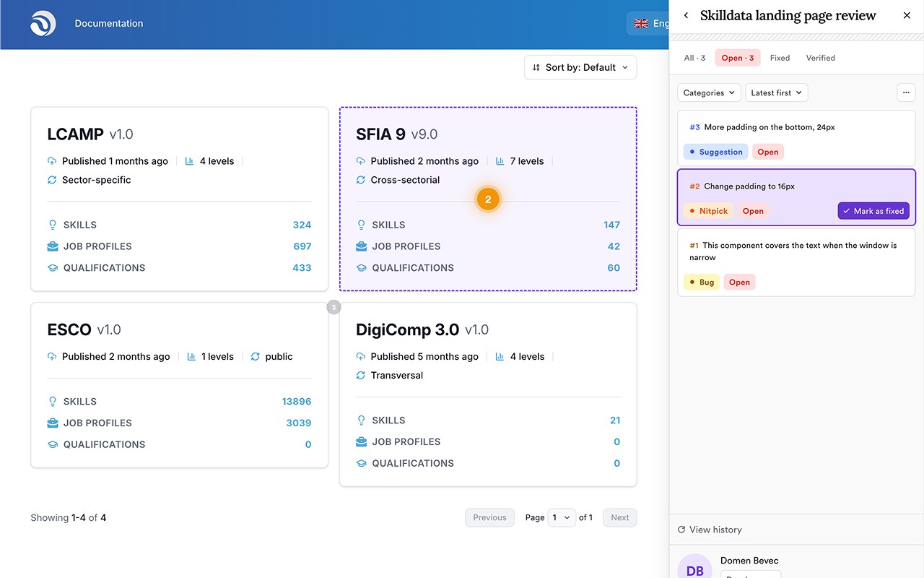
Task: Click the Cross-sectorial sync icon on SFIA 9
Action: coord(361,180)
